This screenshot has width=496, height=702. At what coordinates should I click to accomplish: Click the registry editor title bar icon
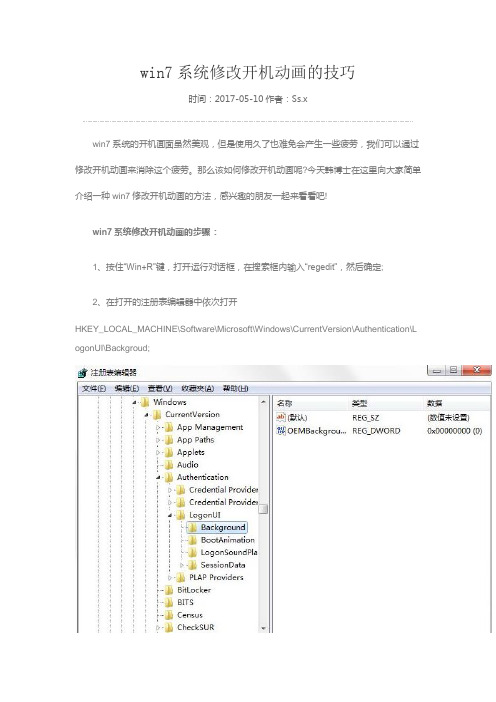[82, 372]
